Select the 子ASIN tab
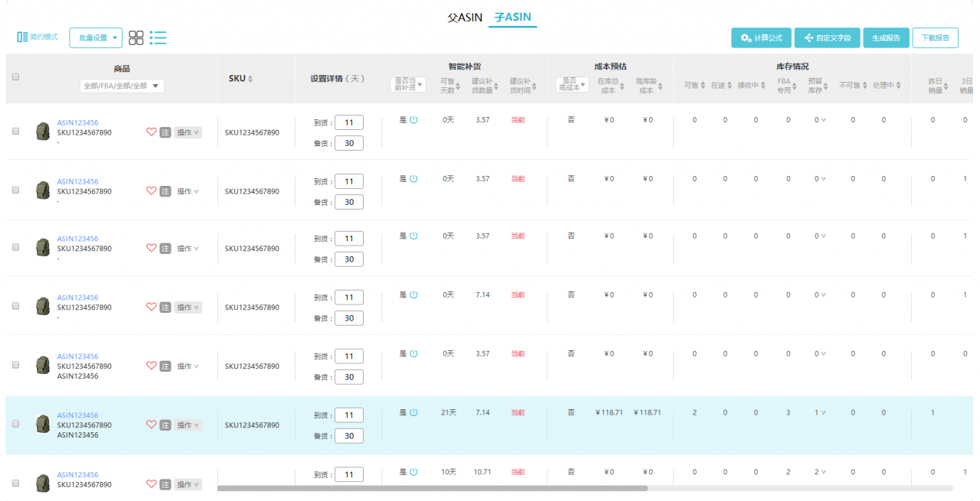 tap(512, 17)
